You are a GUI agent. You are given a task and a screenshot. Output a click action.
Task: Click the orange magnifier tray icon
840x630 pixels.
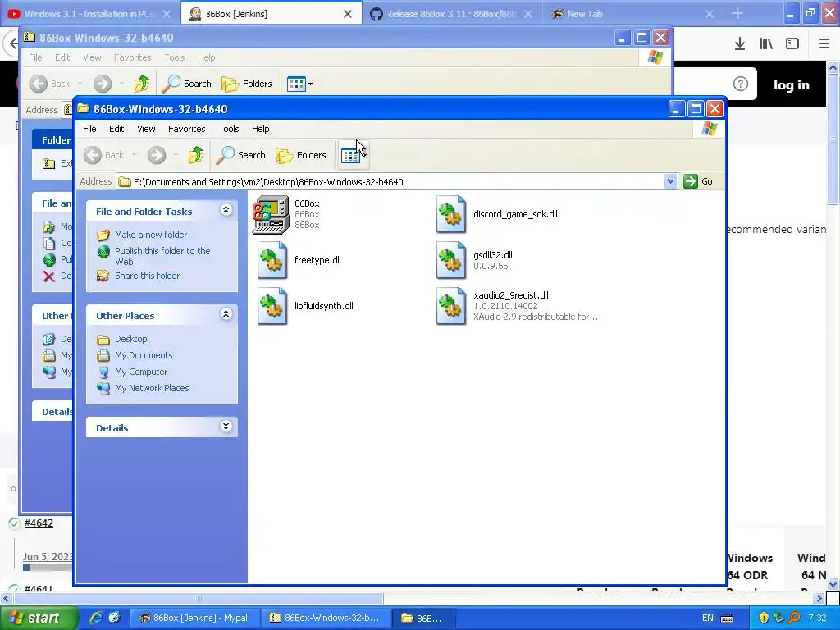[x=794, y=619]
